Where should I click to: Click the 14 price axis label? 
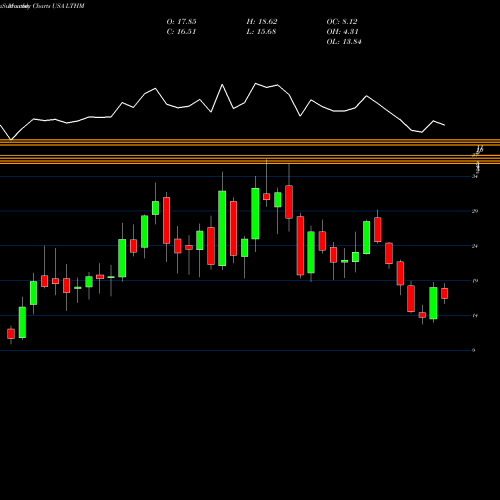[475, 315]
